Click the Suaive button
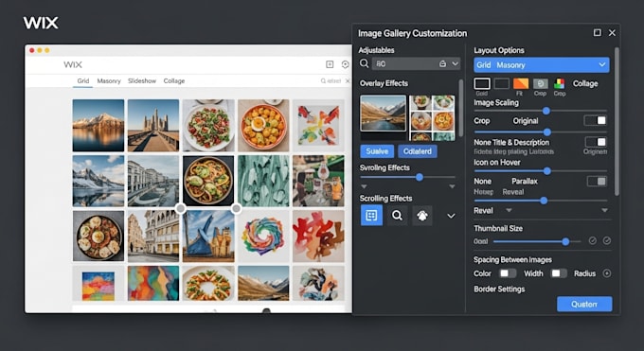 click(377, 151)
